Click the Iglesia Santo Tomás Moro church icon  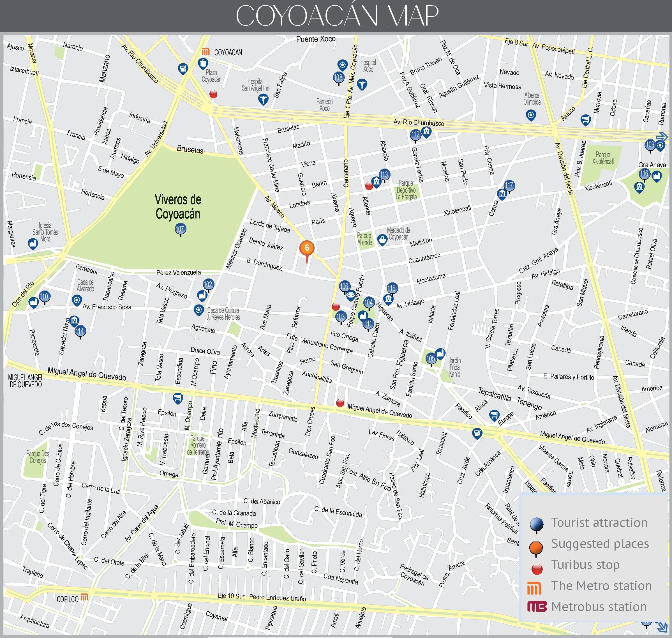33,243
